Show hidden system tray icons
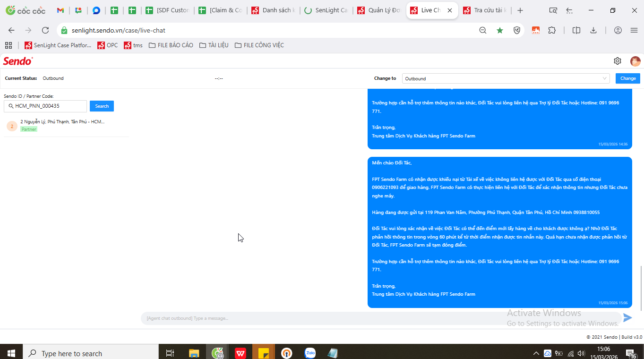 point(536,353)
